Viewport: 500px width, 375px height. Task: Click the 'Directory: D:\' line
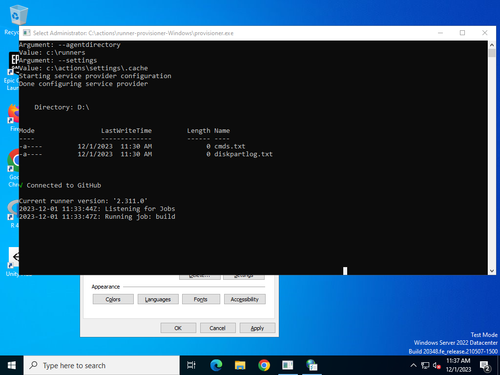(x=62, y=107)
